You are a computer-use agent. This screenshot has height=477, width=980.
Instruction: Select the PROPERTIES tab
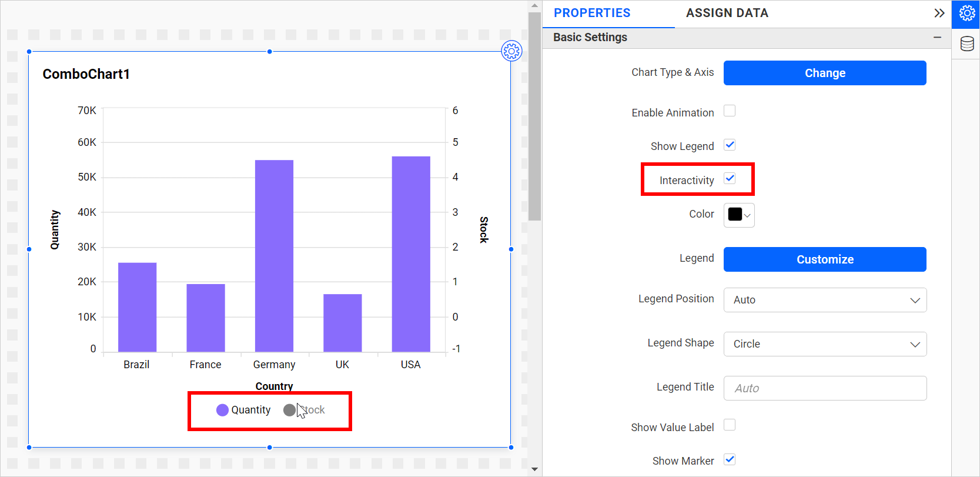(592, 13)
